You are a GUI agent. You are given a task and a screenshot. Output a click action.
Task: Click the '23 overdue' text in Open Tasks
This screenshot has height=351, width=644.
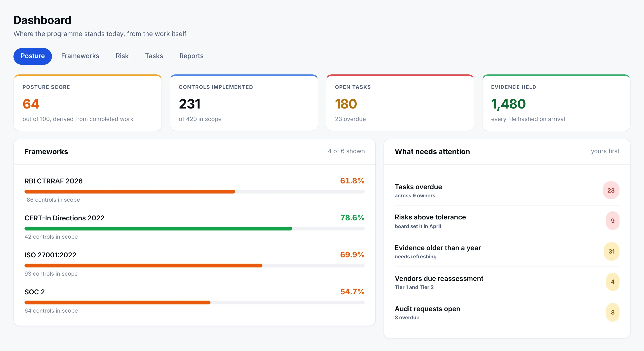tap(350, 119)
